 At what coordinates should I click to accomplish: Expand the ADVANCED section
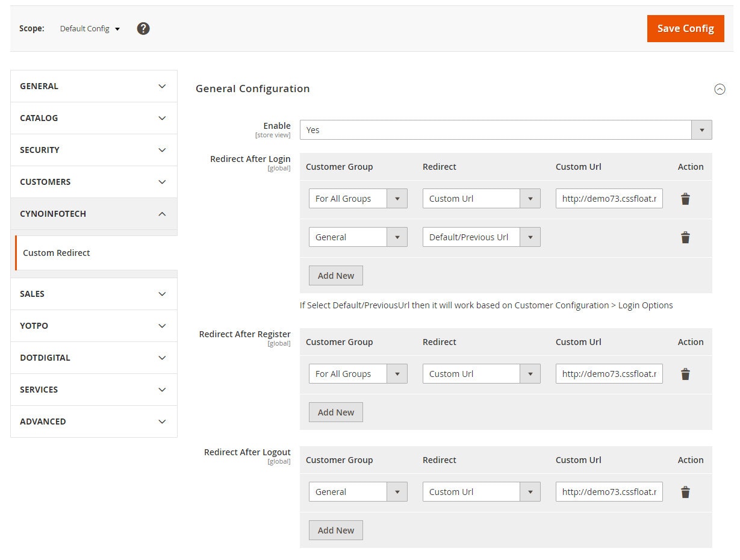[x=93, y=421]
